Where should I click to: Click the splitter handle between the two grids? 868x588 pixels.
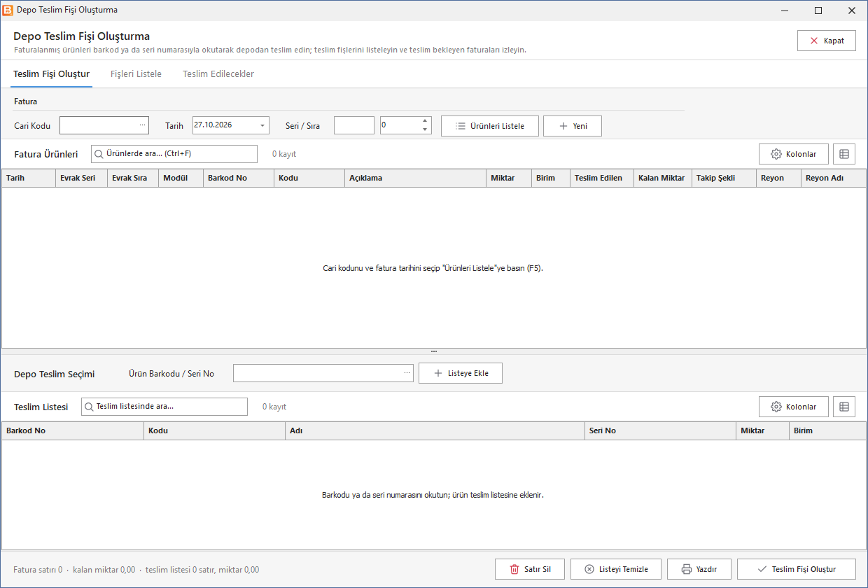pos(434,351)
